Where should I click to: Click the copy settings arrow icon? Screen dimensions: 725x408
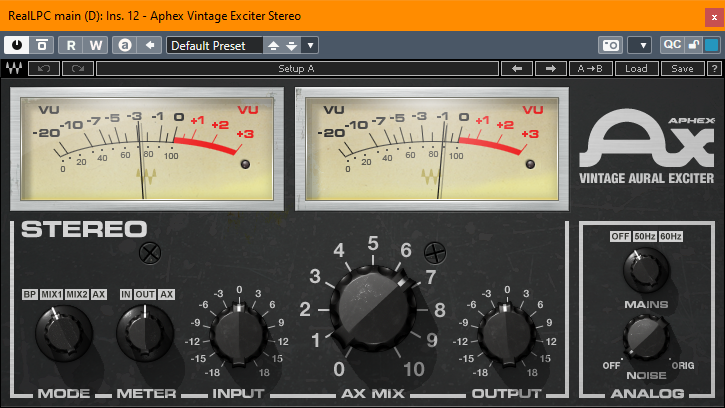point(150,45)
